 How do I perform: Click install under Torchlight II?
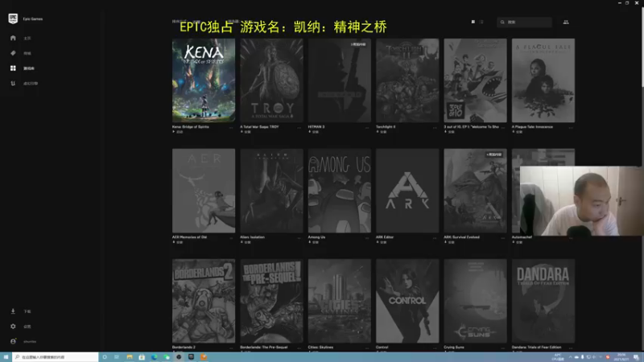click(382, 132)
